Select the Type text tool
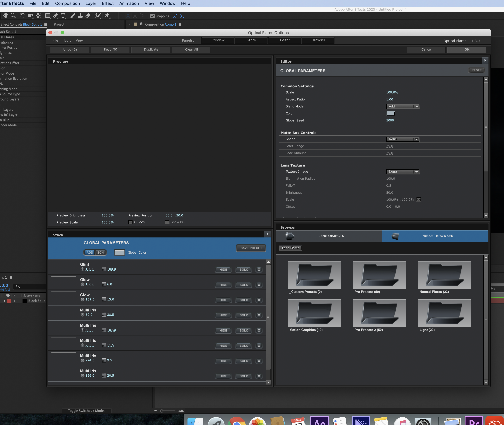The width and height of the screenshot is (504, 425). click(x=63, y=16)
